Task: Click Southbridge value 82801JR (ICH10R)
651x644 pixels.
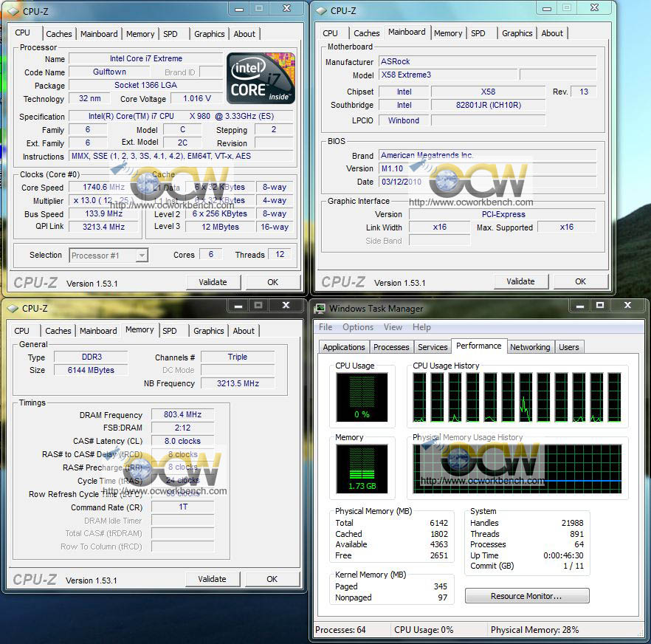Action: [489, 105]
